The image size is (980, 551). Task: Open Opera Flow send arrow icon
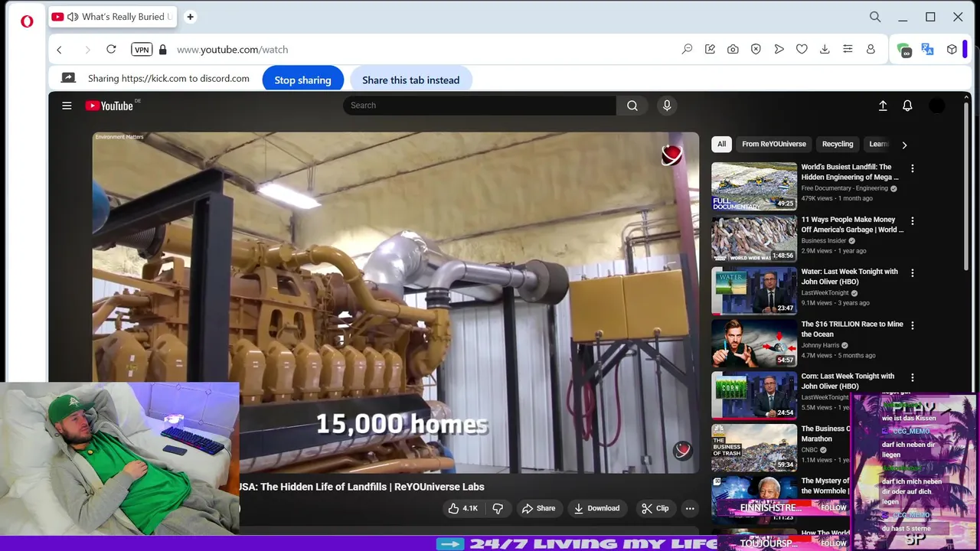coord(779,49)
